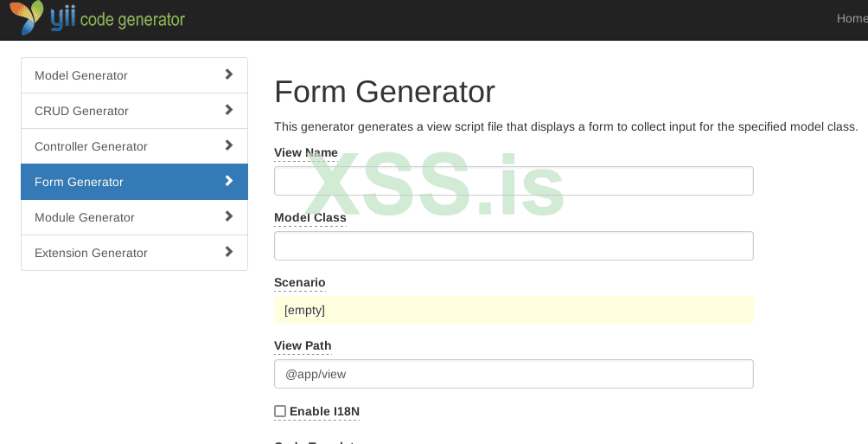Enable the I18N checkbox
The width and height of the screenshot is (868, 444).
[280, 411]
